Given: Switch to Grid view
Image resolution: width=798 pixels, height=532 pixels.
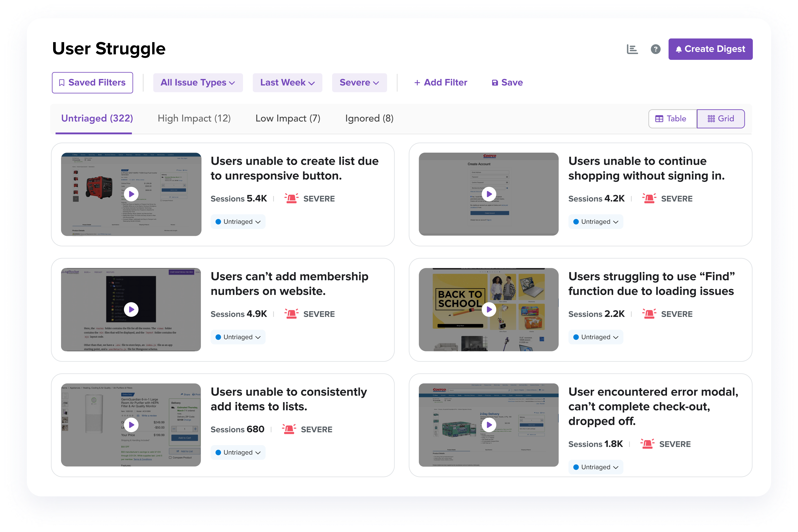Looking at the screenshot, I should (x=721, y=119).
